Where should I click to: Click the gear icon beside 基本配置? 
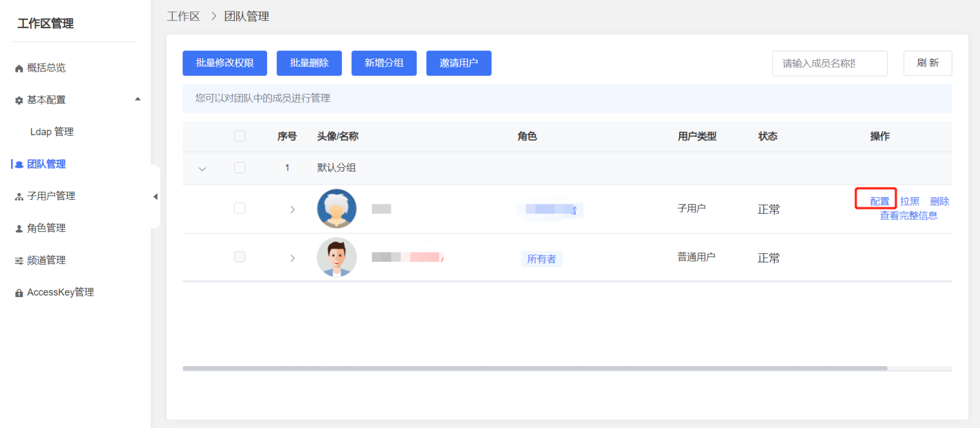[19, 100]
